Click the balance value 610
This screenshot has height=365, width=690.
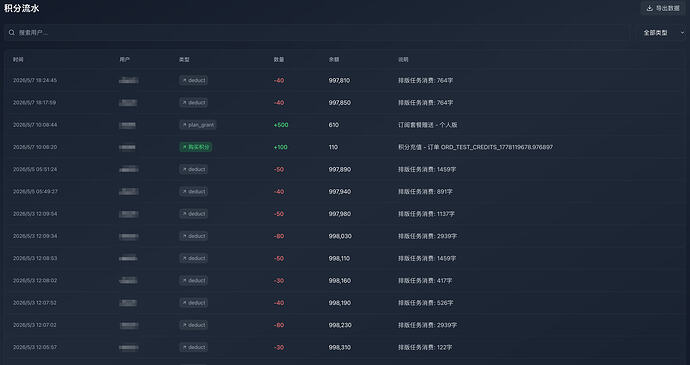(334, 125)
